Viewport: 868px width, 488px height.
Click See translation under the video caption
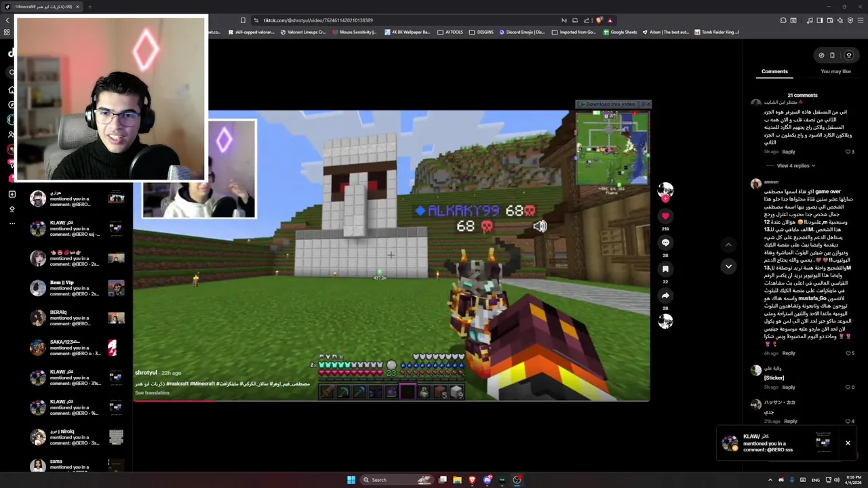pyautogui.click(x=152, y=393)
